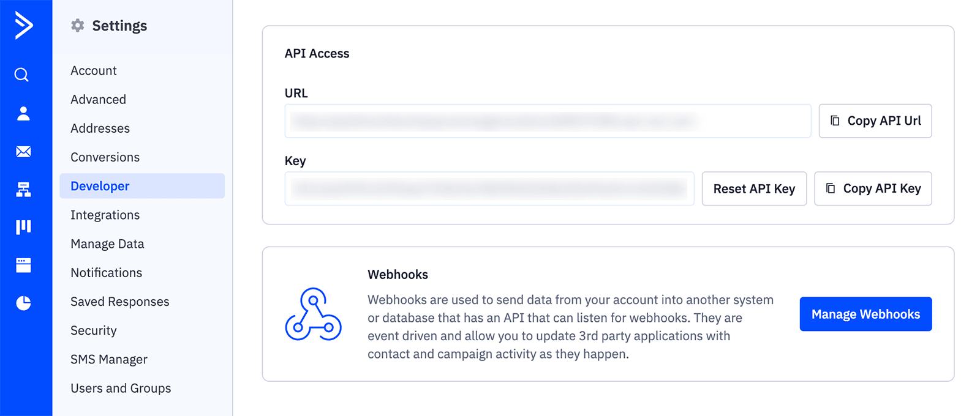The height and width of the screenshot is (416, 980).
Task: Open Campaigns via the envelope icon
Action: [23, 152]
